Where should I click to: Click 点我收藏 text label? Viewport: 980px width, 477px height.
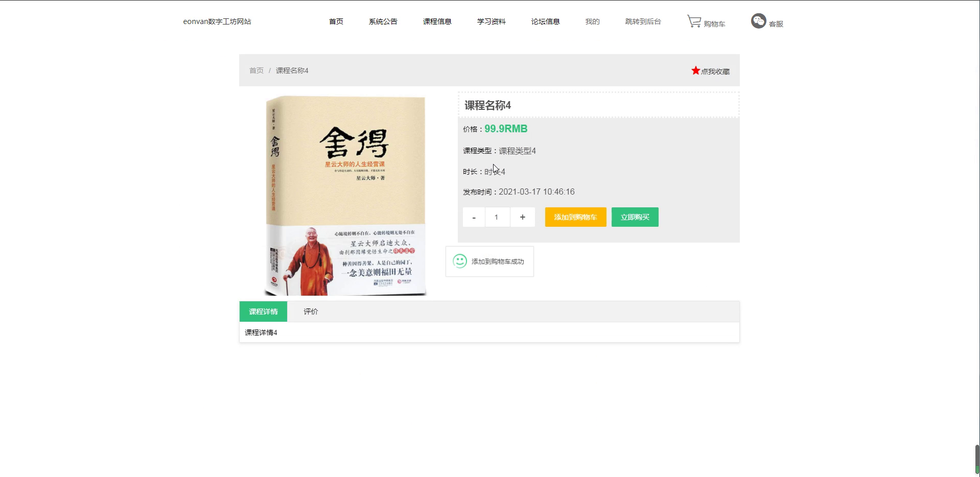click(715, 71)
